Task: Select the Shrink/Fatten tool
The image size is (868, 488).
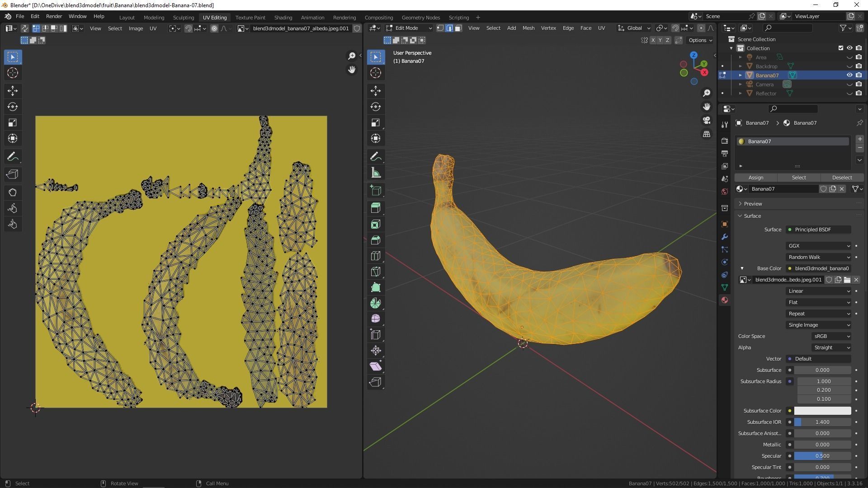Action: click(x=376, y=351)
